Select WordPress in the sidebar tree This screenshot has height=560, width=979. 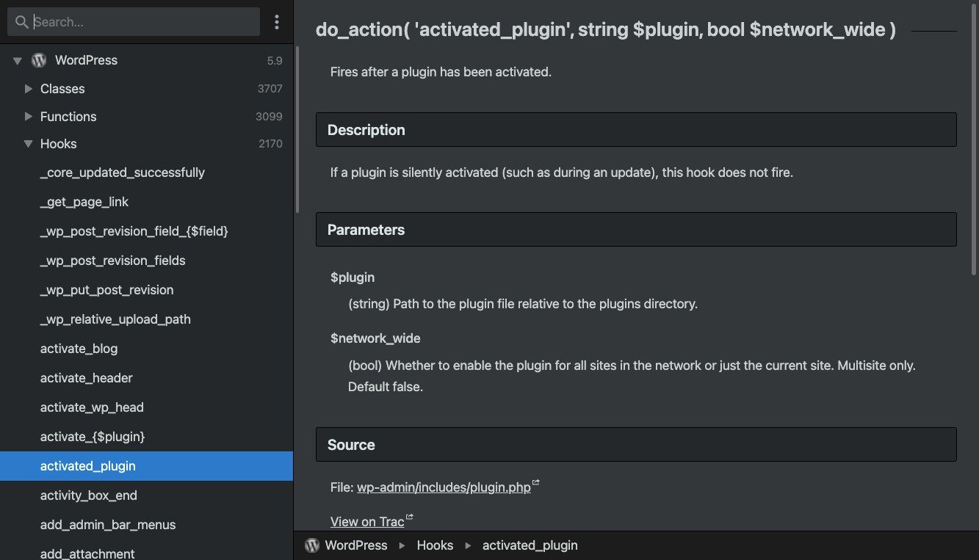86,60
